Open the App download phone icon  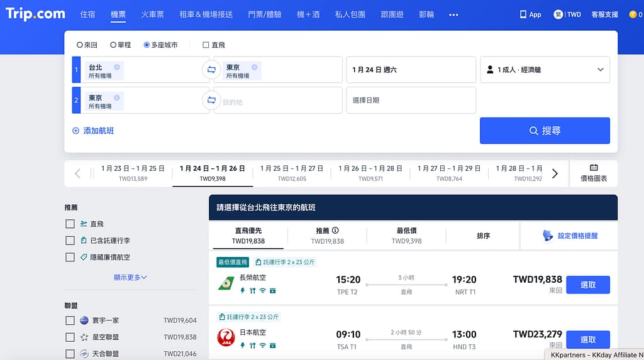pyautogui.click(x=523, y=14)
